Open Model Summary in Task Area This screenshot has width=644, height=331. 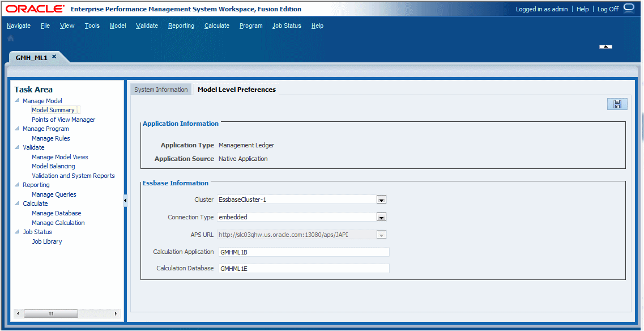coord(53,110)
